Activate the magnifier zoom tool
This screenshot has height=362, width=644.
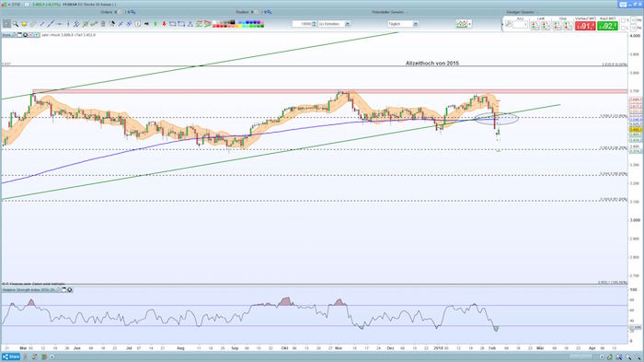click(16, 24)
